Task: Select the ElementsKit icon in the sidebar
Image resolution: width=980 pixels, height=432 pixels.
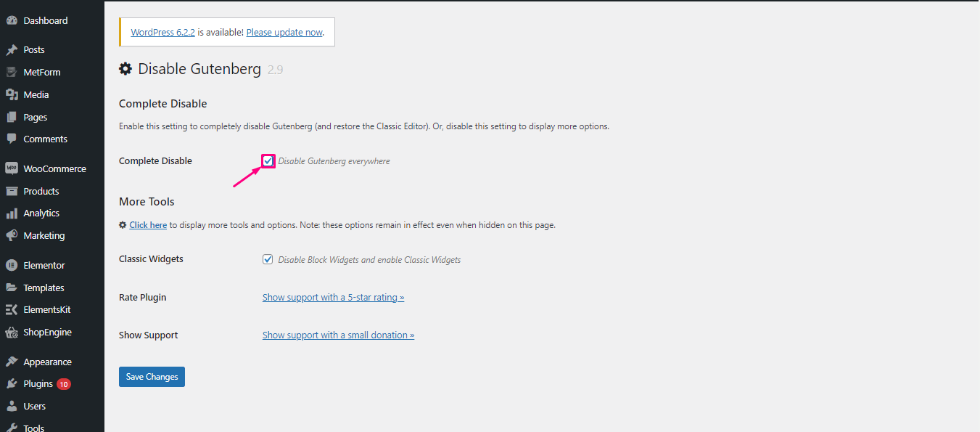Action: 12,309
